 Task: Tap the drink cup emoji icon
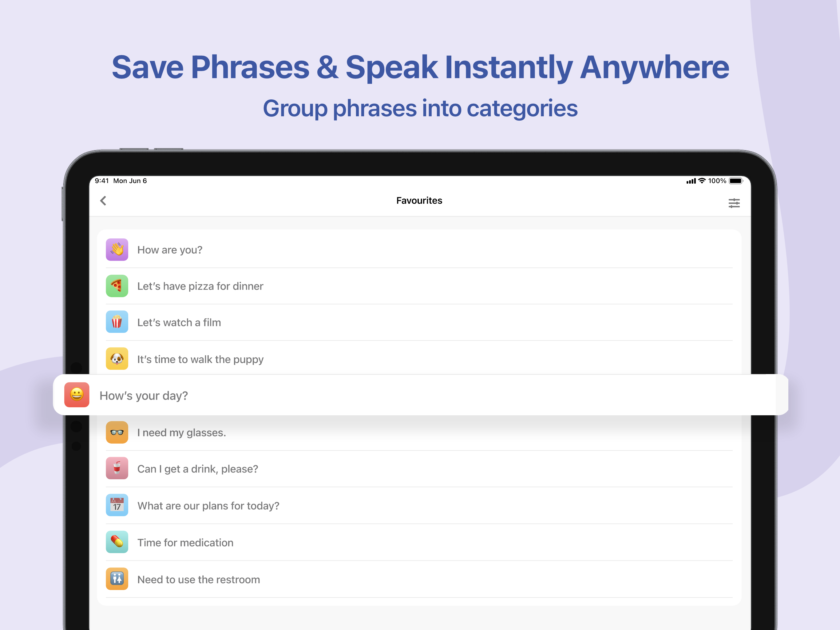pyautogui.click(x=117, y=468)
